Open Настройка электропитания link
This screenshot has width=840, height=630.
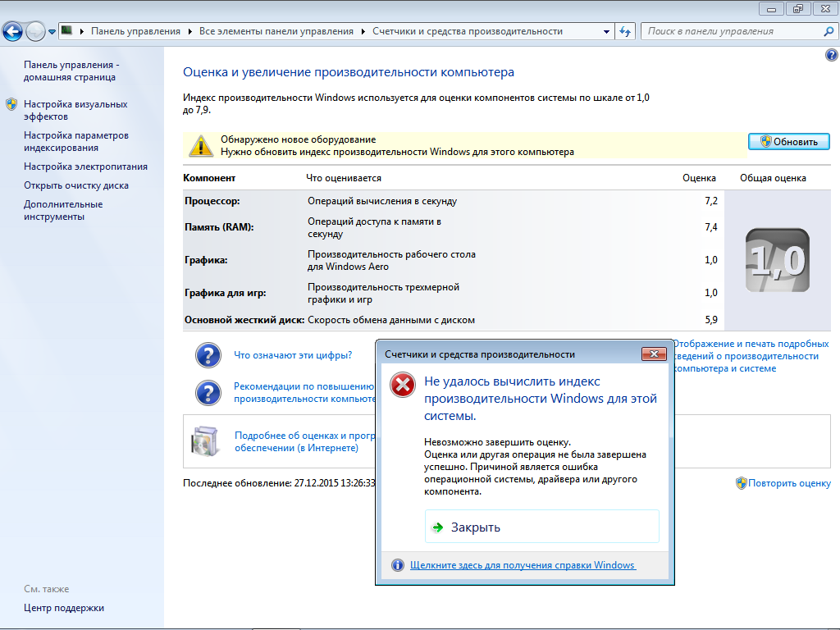[85, 167]
